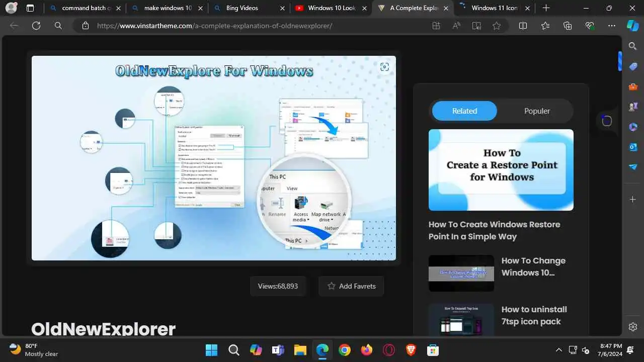Open the How To Change Windows 10 link

click(533, 266)
